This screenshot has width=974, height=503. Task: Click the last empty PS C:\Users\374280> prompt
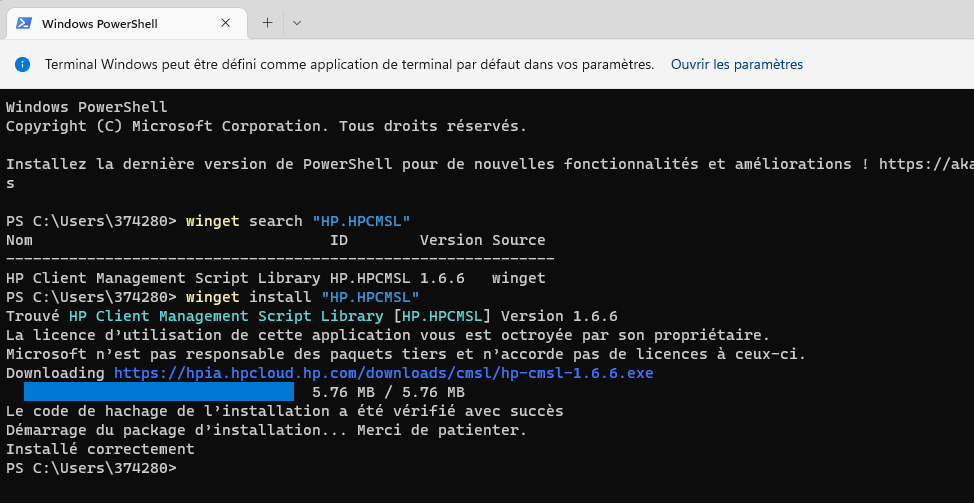[x=91, y=468]
